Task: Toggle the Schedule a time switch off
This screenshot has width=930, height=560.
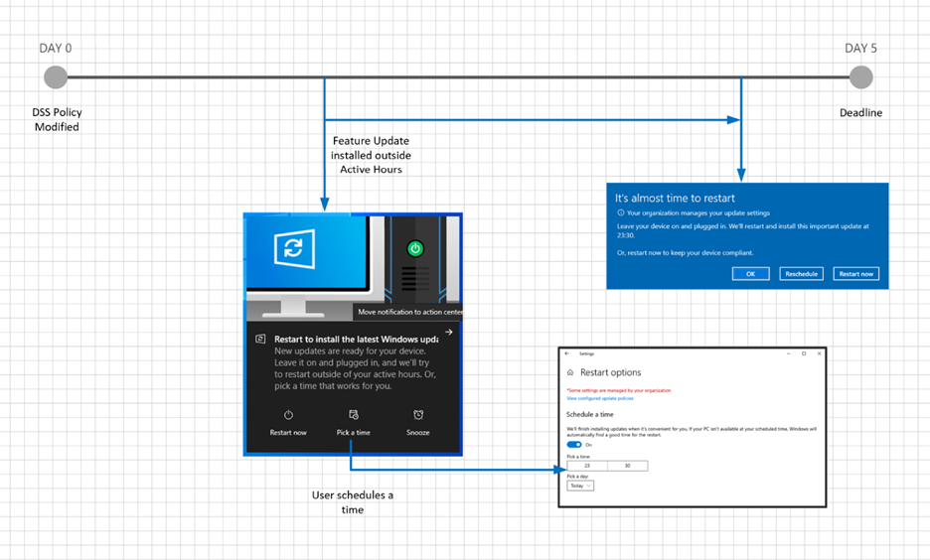Action: 574,445
